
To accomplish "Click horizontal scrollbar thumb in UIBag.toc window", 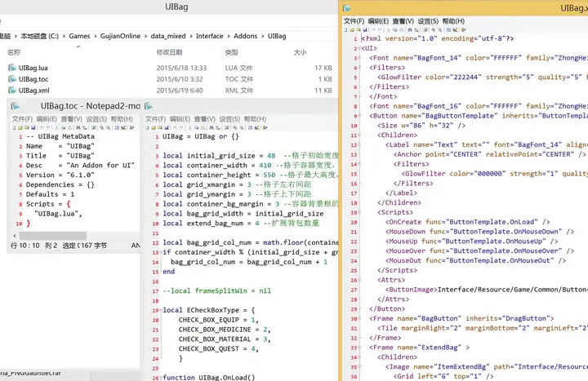I will click(52, 236).
